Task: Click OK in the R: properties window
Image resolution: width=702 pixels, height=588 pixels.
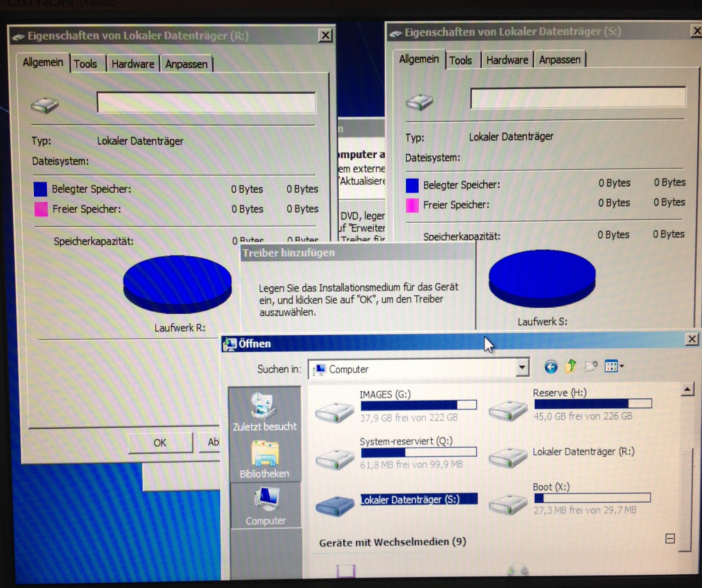Action: click(160, 443)
